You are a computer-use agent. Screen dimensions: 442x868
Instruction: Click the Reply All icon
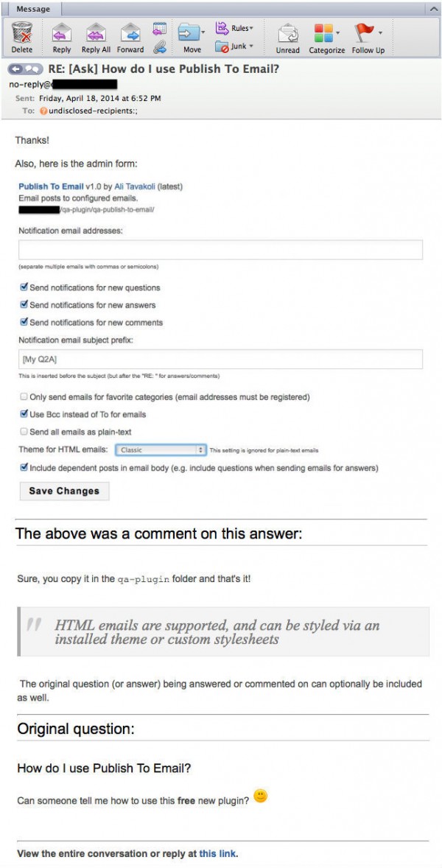click(94, 34)
